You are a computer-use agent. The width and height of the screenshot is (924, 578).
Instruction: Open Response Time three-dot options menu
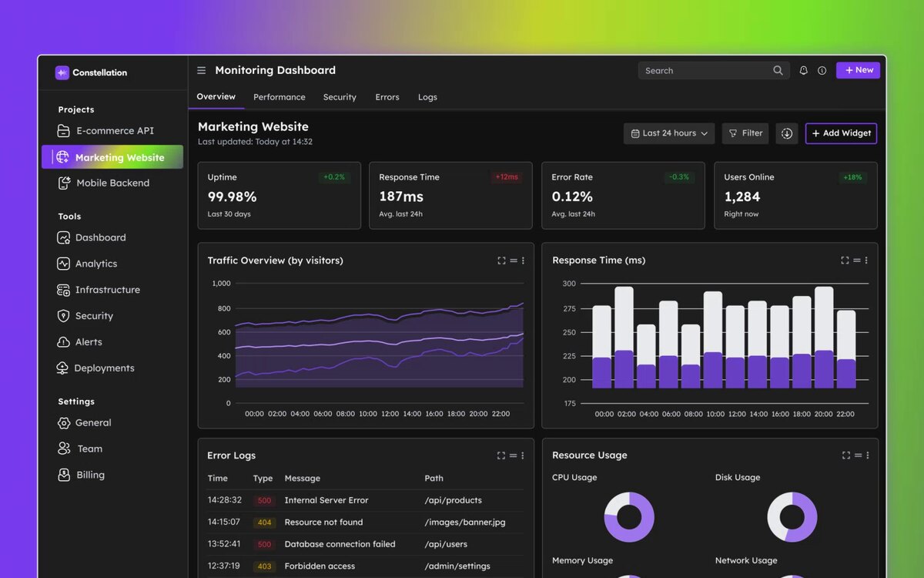[x=866, y=260]
